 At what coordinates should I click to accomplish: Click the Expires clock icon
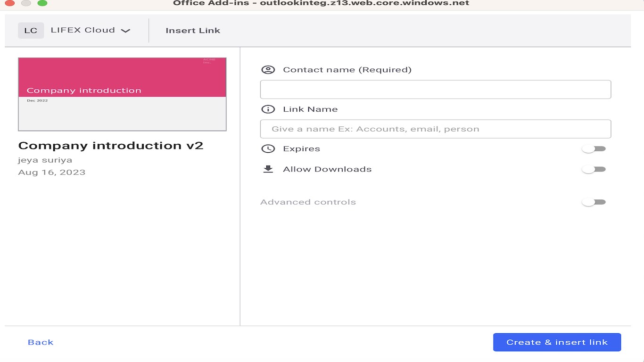coord(268,149)
